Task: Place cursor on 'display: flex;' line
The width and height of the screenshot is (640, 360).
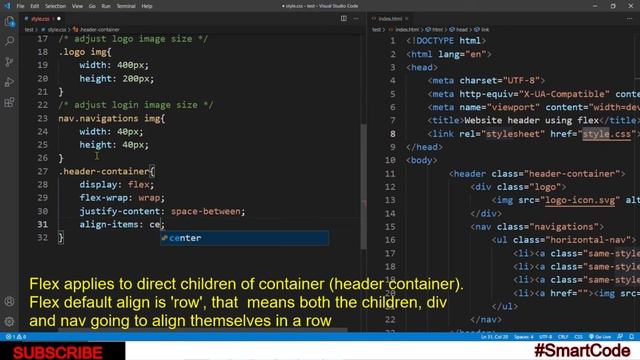Action: 117,184
